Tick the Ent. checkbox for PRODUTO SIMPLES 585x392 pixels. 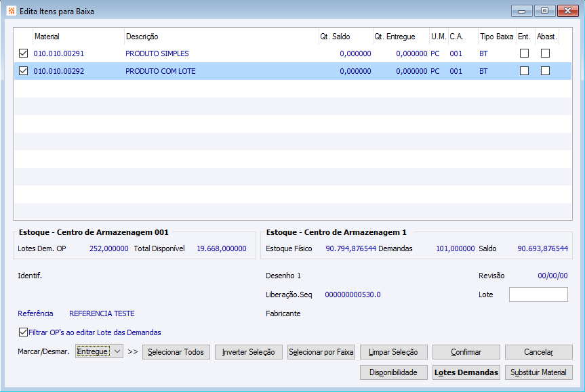(x=524, y=53)
